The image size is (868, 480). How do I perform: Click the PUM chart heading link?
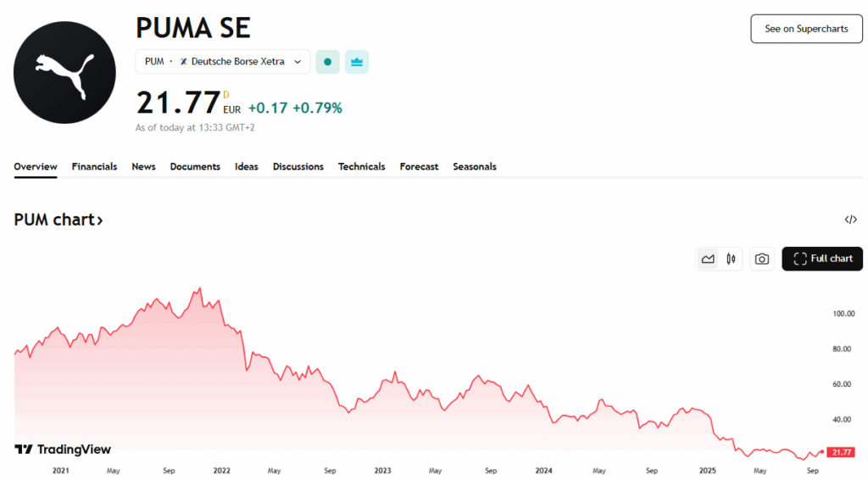pos(58,220)
